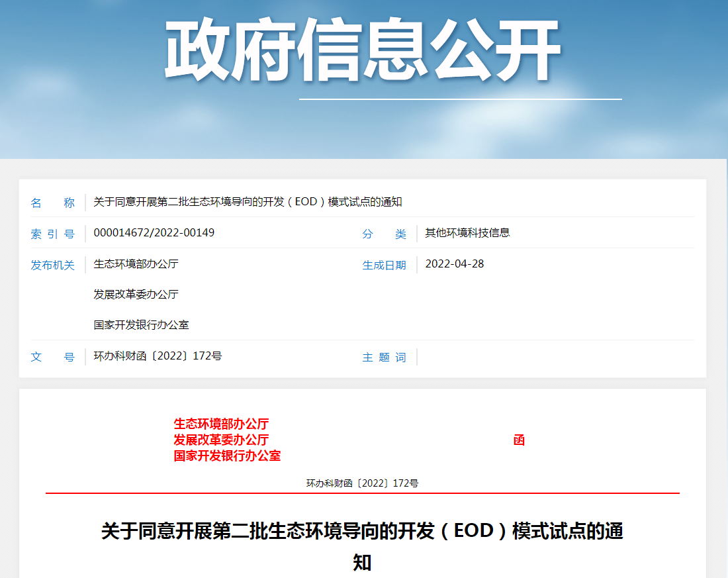
Task: Click the centered document number above the red line
Action: point(362,483)
